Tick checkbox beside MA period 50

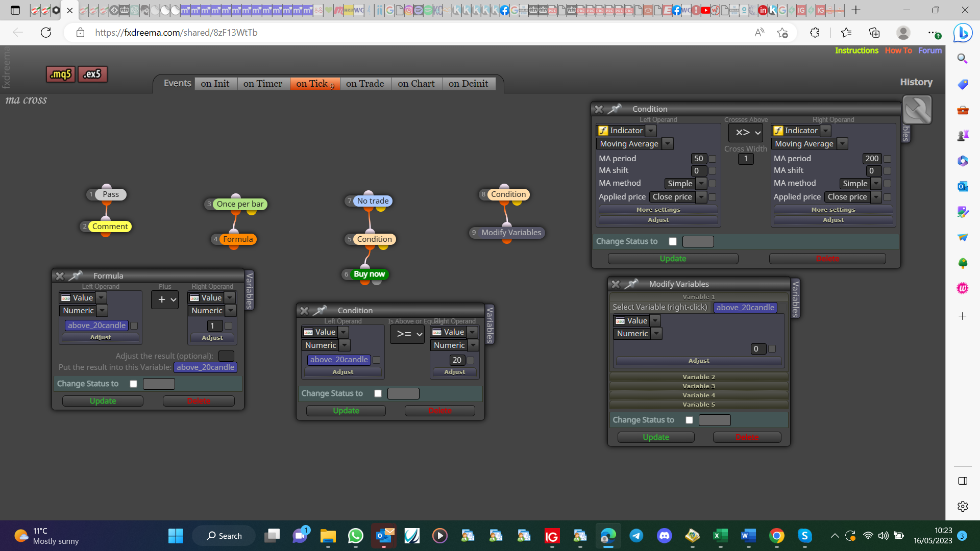[713, 159]
